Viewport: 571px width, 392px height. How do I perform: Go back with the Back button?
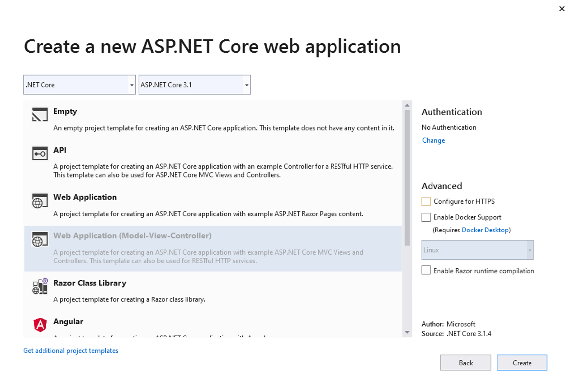(466, 363)
